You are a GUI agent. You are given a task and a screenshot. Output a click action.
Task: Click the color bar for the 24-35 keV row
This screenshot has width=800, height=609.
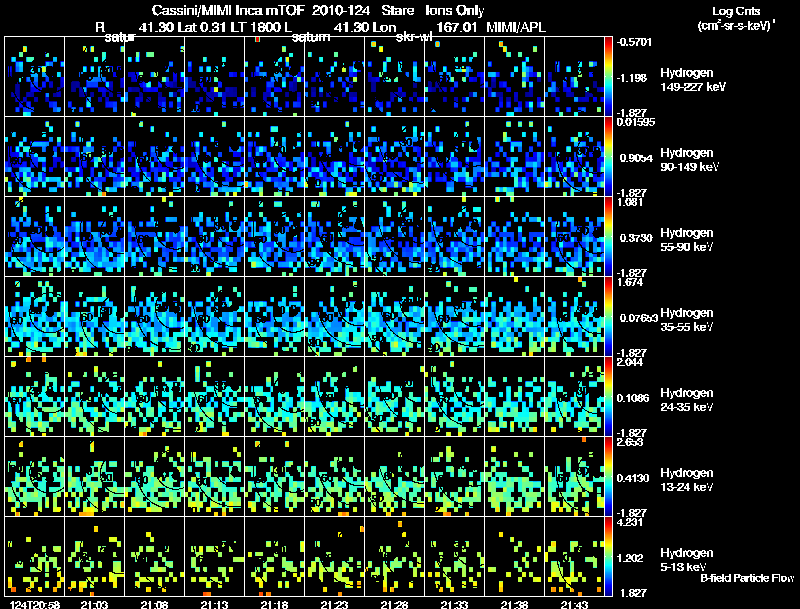[608, 397]
